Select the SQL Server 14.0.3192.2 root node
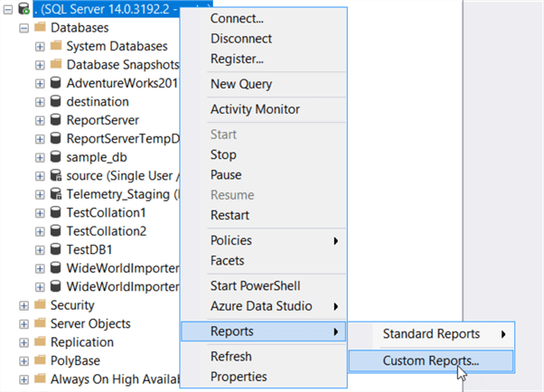The width and height of the screenshot is (544, 392). click(x=106, y=9)
